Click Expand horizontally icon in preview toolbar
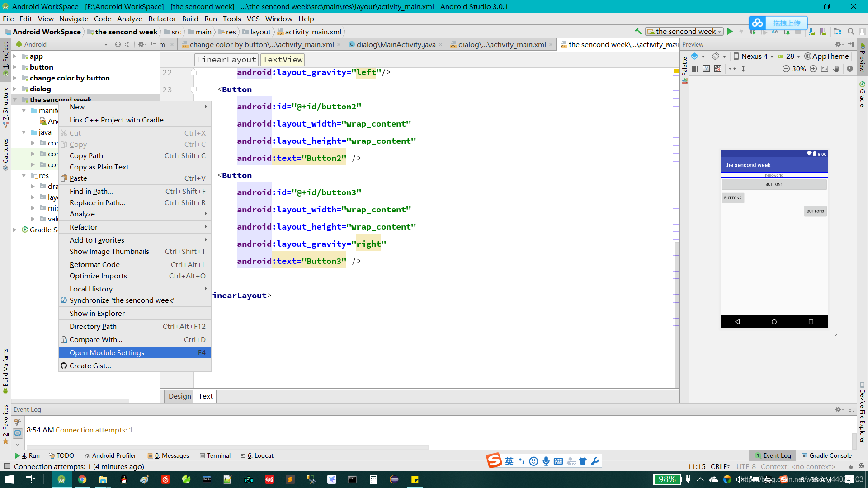This screenshot has width=868, height=488. click(x=732, y=69)
